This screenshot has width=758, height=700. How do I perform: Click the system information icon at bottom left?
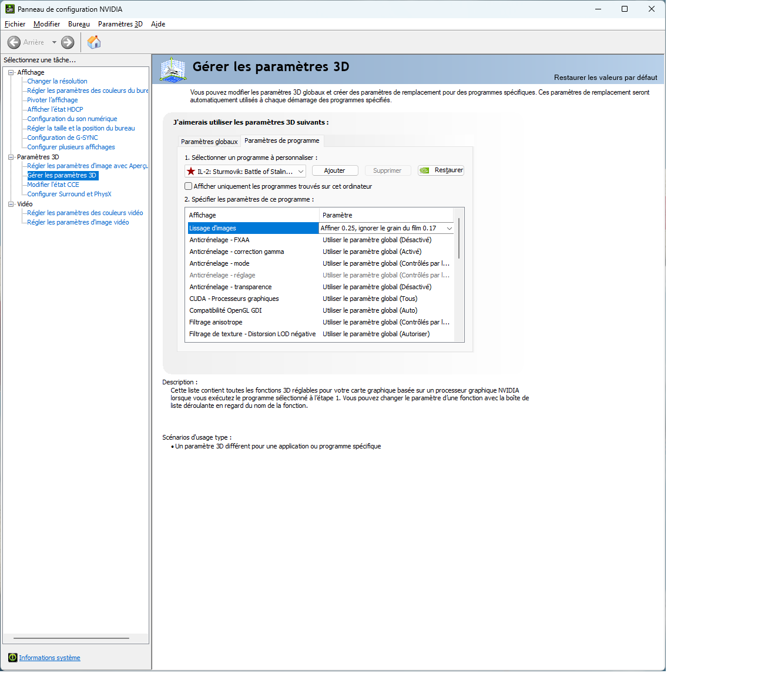click(x=12, y=658)
